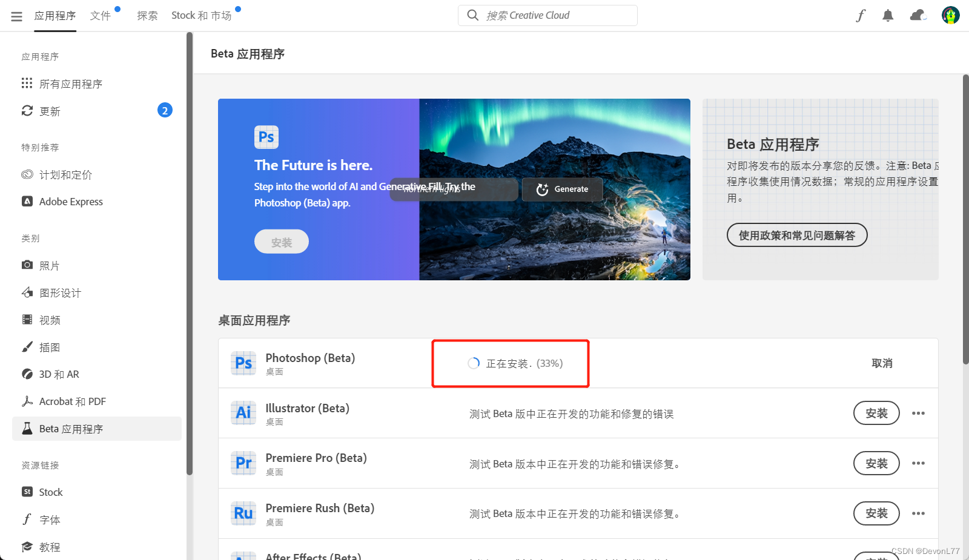Open the Stock link in 资源链接
This screenshot has height=560, width=969.
97,492
